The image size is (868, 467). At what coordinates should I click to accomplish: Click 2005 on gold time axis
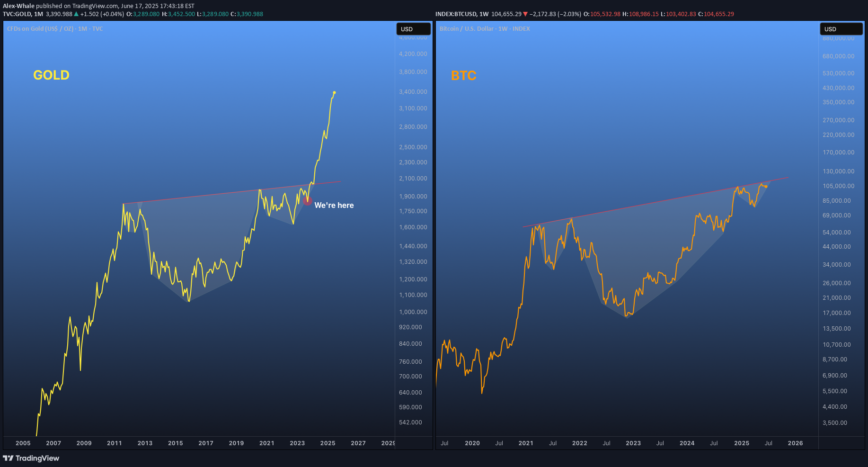tap(23, 443)
